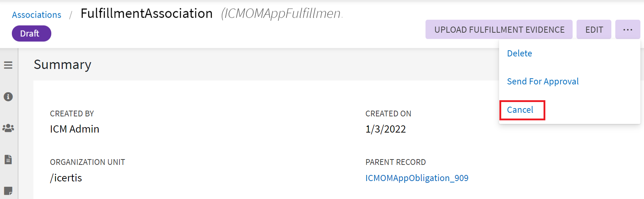Click the info circle sidebar icon

(8, 97)
